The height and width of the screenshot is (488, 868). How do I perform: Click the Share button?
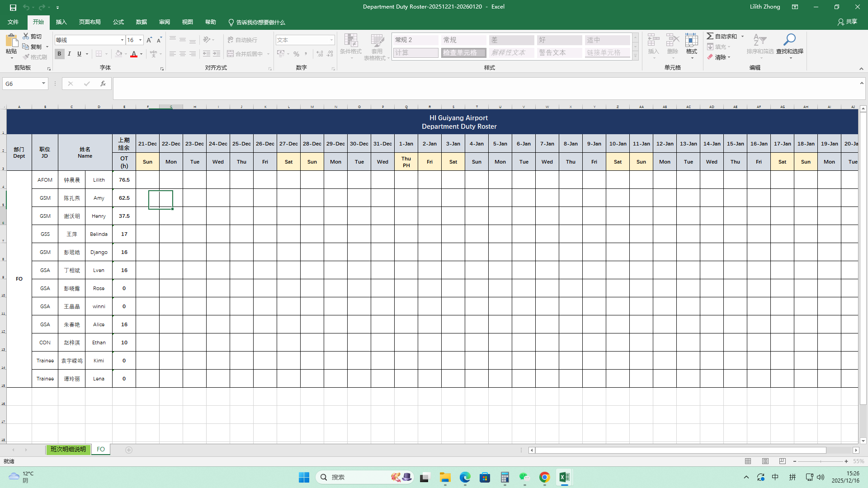tap(847, 22)
